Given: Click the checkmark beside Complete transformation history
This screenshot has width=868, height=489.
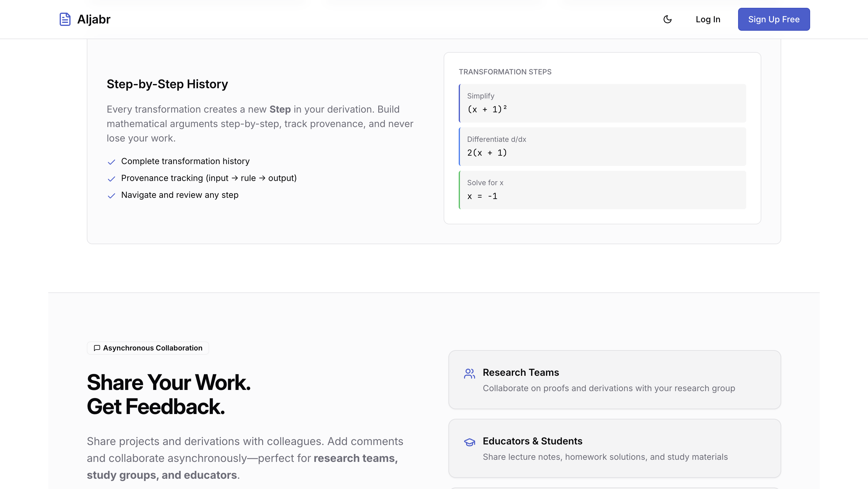Looking at the screenshot, I should [x=111, y=162].
